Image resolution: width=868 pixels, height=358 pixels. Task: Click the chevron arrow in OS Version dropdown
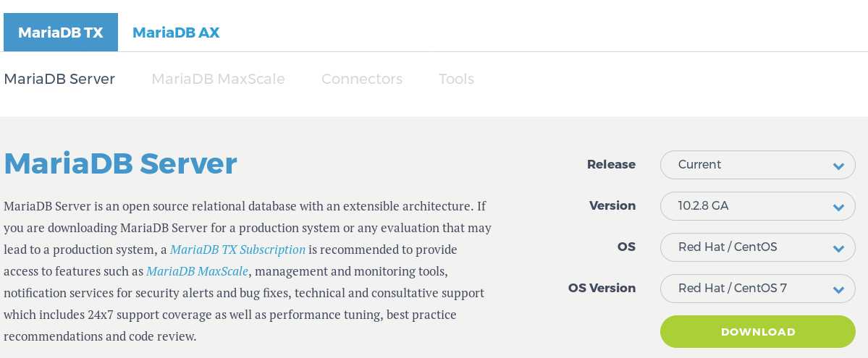(x=838, y=290)
